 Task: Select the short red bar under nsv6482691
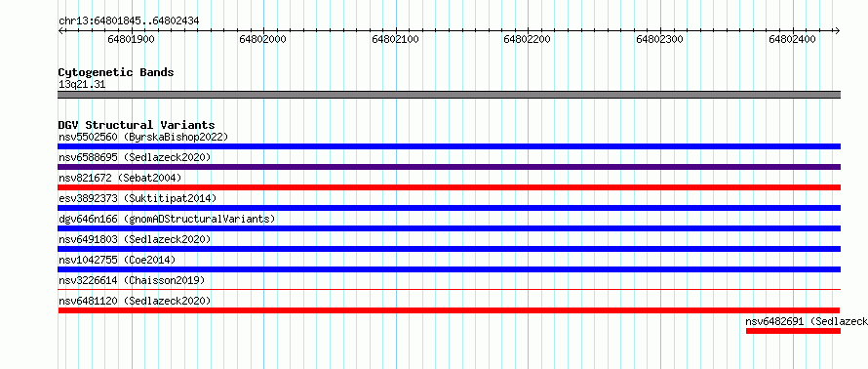tap(793, 331)
